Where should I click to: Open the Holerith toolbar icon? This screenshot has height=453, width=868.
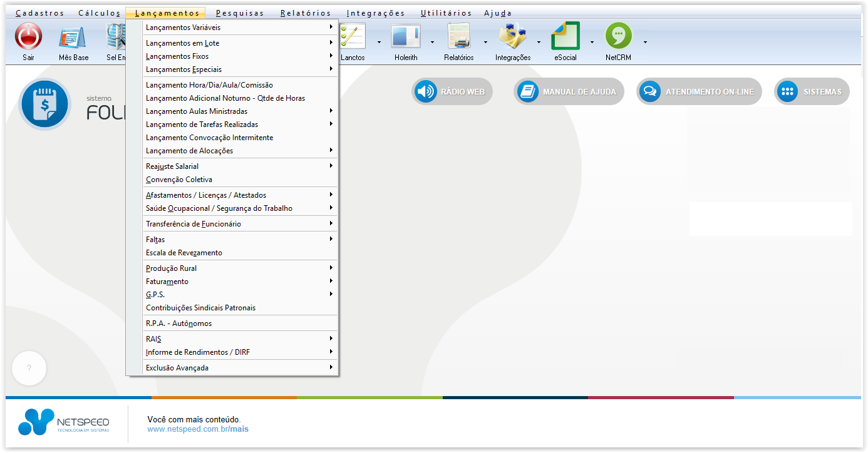[x=406, y=37]
